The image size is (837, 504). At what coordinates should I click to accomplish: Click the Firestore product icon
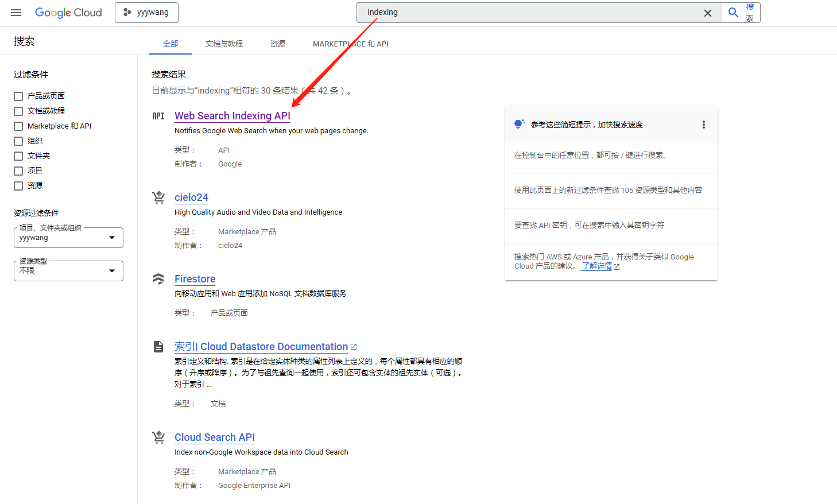tap(158, 279)
